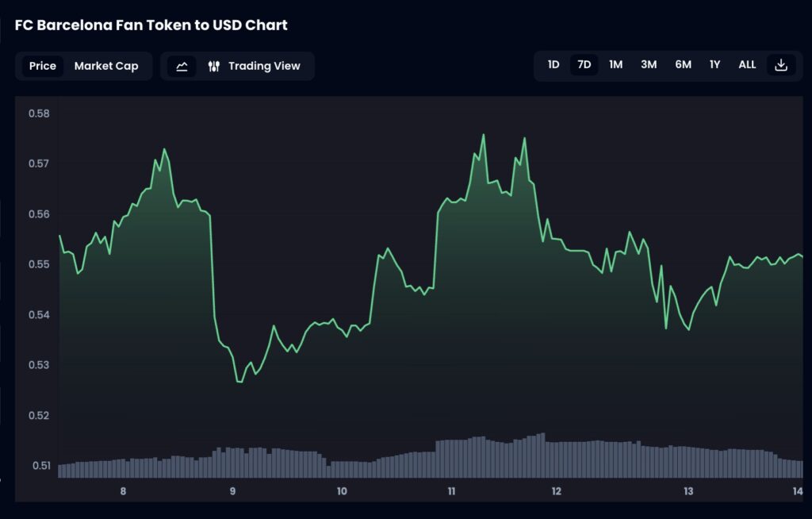Click the 13 date label on x-axis

[688, 491]
